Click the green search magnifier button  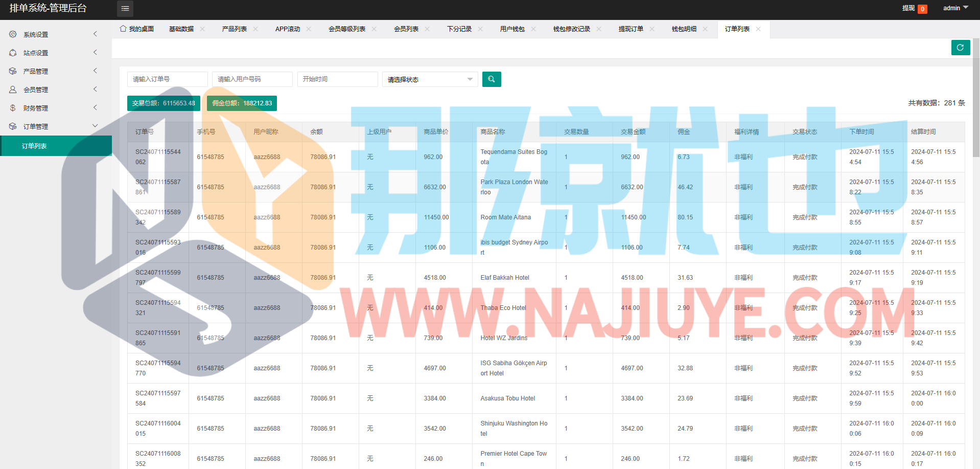click(x=491, y=79)
